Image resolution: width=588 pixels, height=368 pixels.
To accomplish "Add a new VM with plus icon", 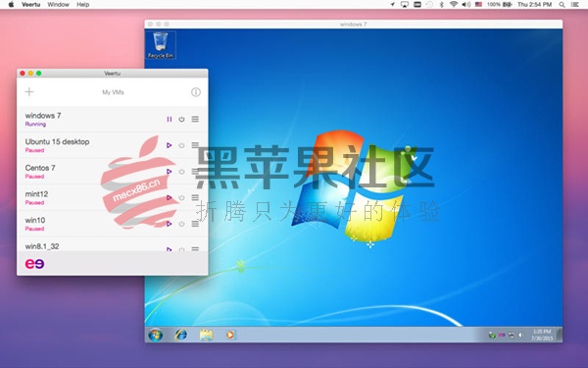I will [x=29, y=92].
